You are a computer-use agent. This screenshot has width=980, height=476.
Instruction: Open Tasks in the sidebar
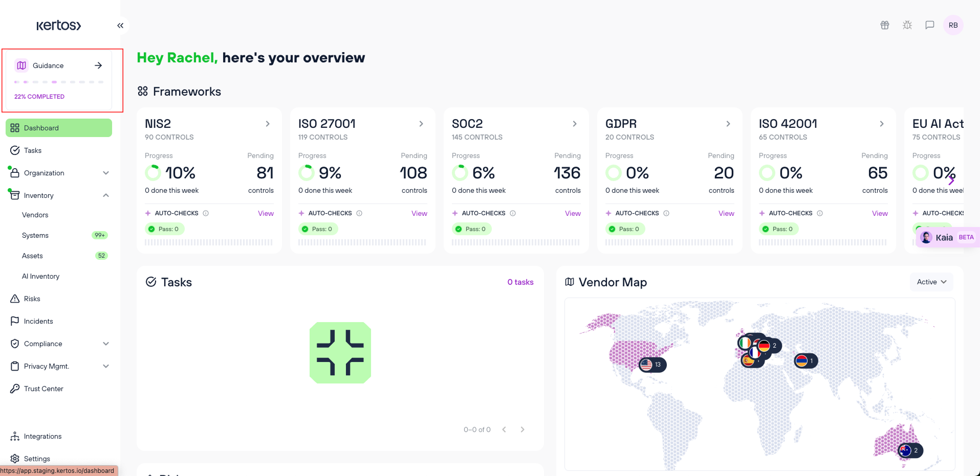(x=59, y=150)
